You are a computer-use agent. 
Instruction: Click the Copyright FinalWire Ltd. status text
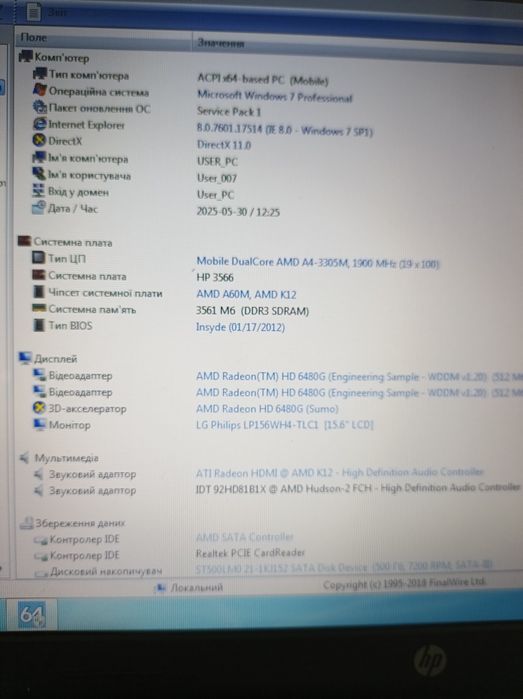click(x=404, y=583)
